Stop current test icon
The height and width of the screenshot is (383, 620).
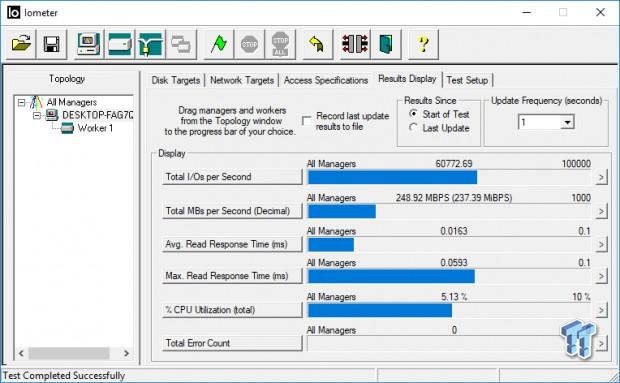250,44
